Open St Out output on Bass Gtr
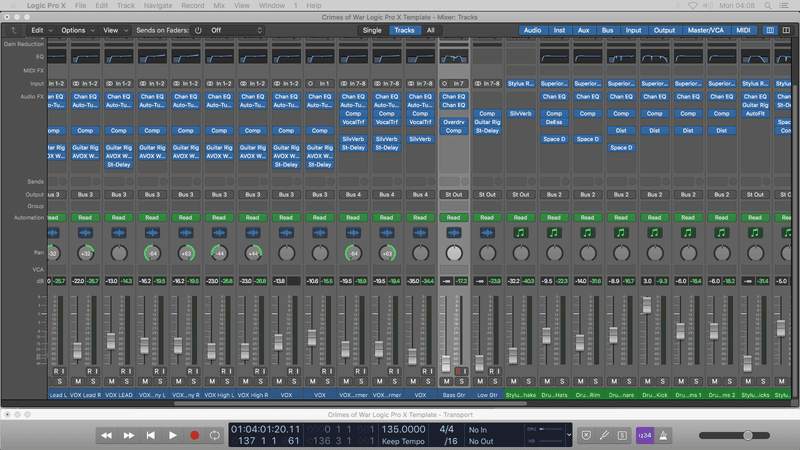 tap(454, 194)
